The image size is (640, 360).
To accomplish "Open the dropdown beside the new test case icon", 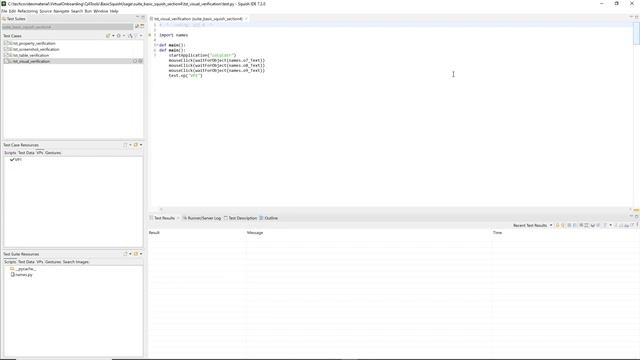I will (113, 36).
